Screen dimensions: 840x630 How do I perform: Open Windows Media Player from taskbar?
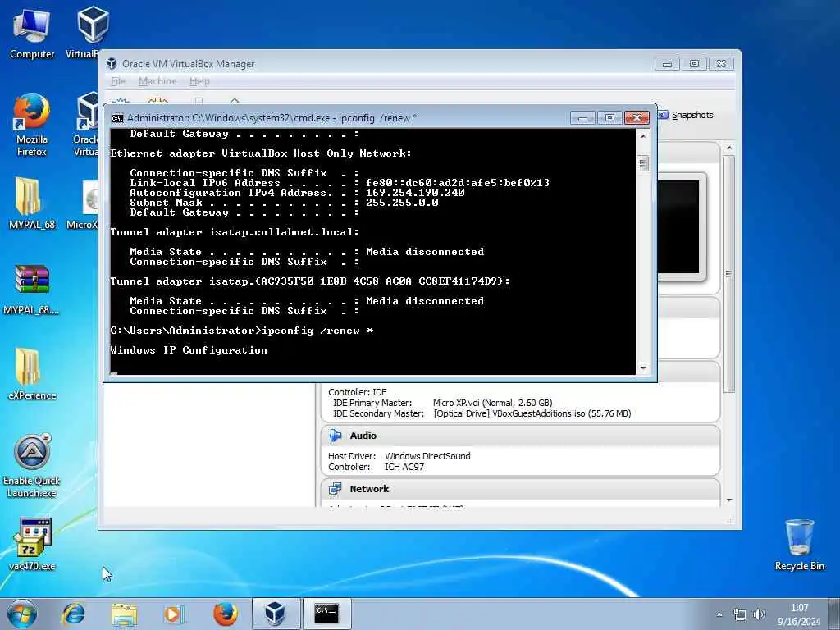point(174,614)
